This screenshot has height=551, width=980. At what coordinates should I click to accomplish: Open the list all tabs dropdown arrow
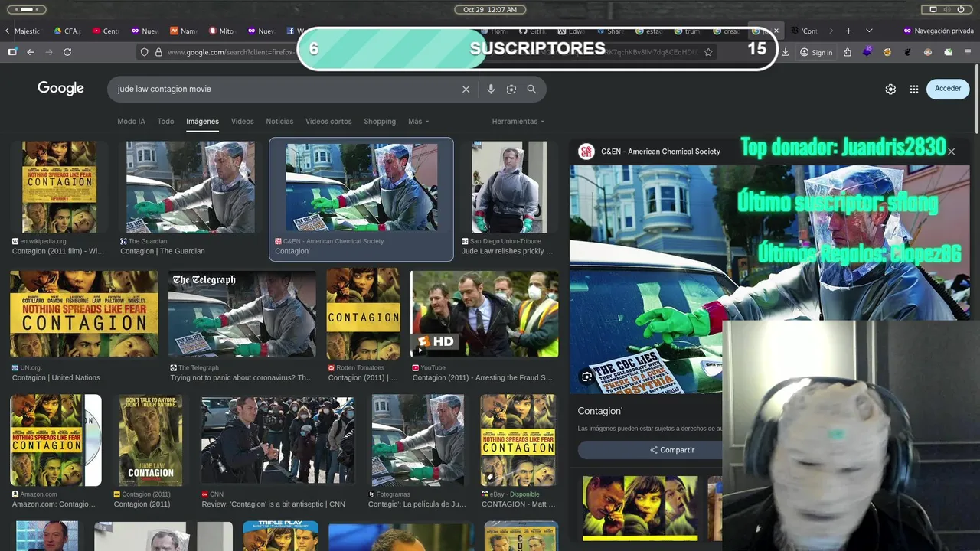pos(869,31)
